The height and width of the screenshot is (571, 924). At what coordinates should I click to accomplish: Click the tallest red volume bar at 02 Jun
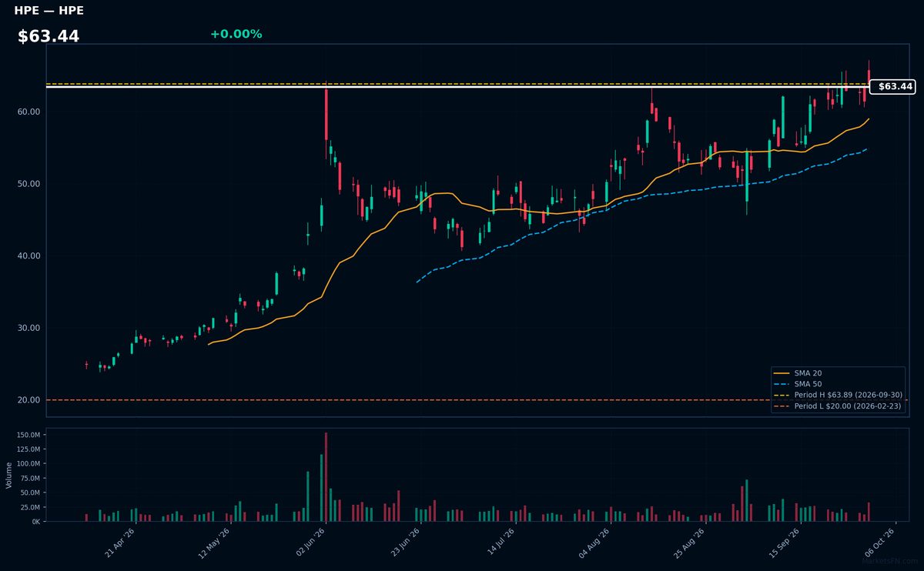326,477
